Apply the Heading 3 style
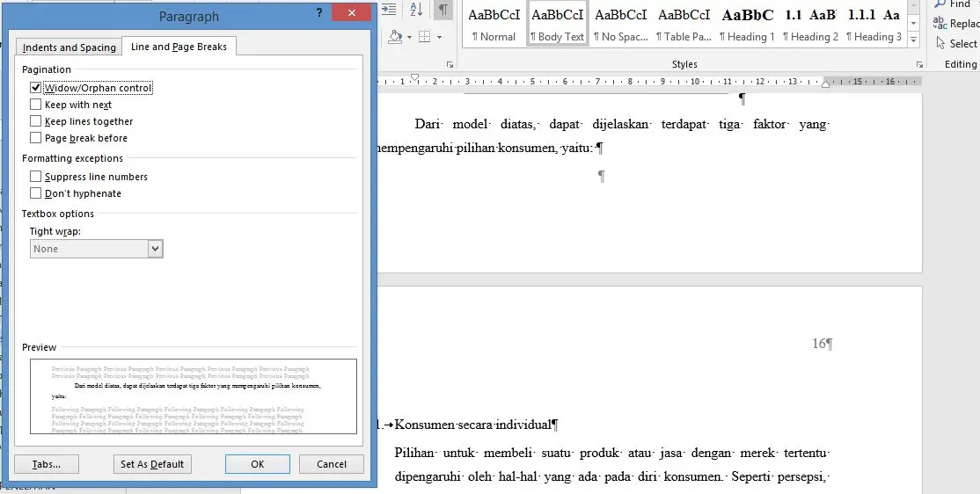Viewport: 980px width, 494px height. (x=874, y=24)
